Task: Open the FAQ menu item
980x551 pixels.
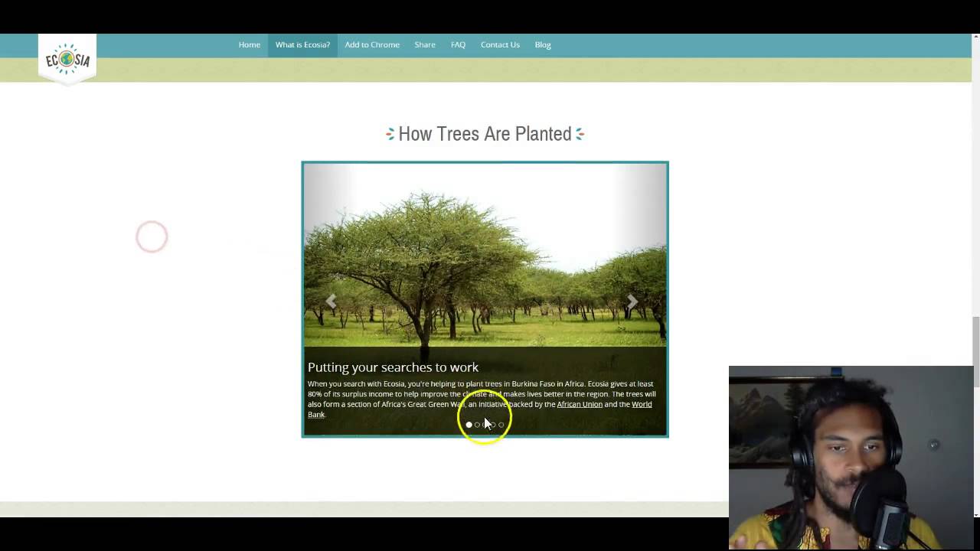Action: pyautogui.click(x=458, y=45)
